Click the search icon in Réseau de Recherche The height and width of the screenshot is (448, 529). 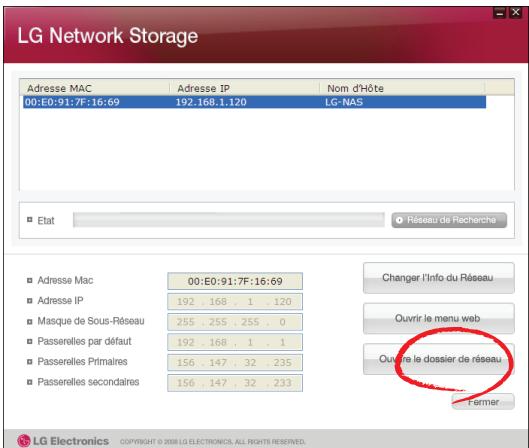(399, 220)
